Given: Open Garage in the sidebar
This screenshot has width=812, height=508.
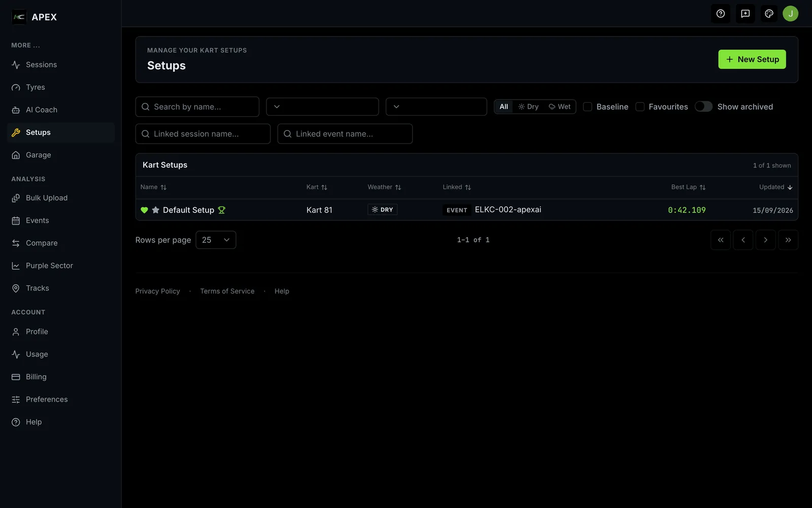Looking at the screenshot, I should tap(61, 155).
